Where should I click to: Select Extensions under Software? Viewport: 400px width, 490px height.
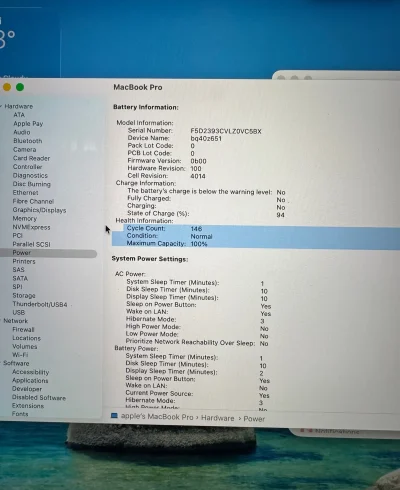(x=28, y=406)
